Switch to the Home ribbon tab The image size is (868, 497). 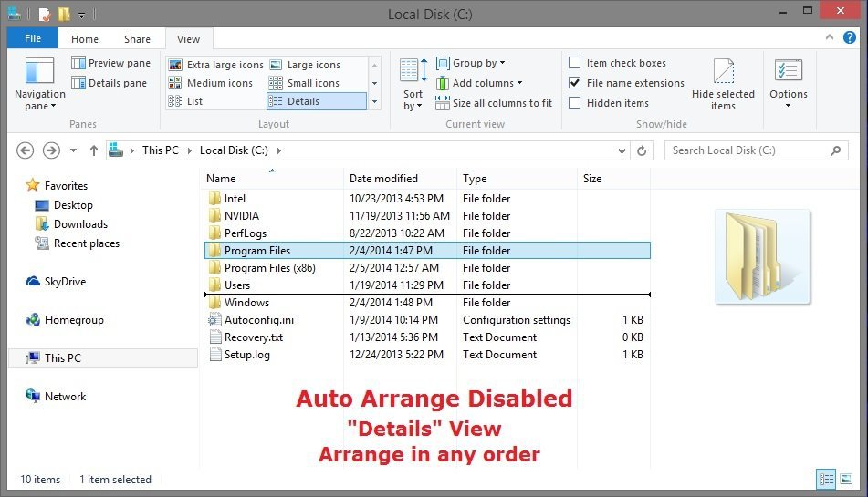coord(85,39)
